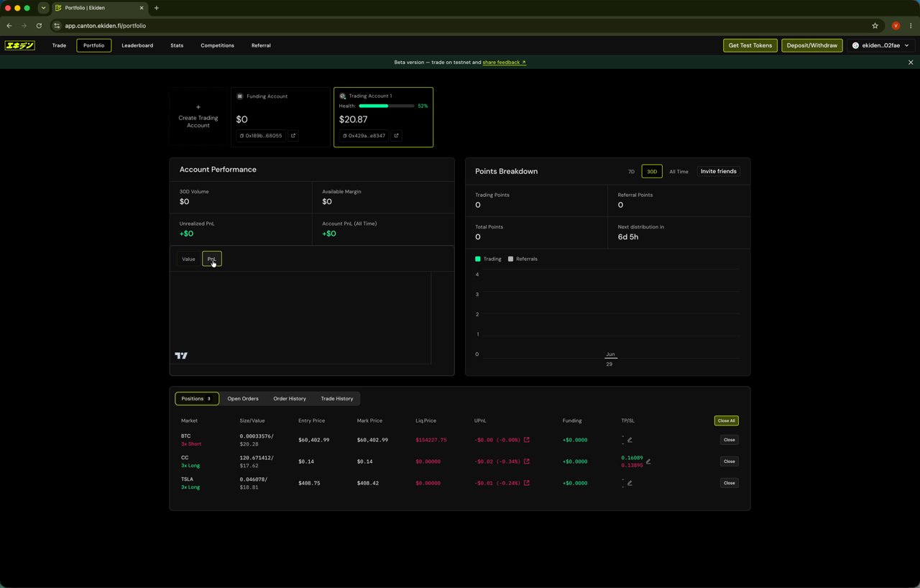Share the TSLA position UPnL

point(527,483)
